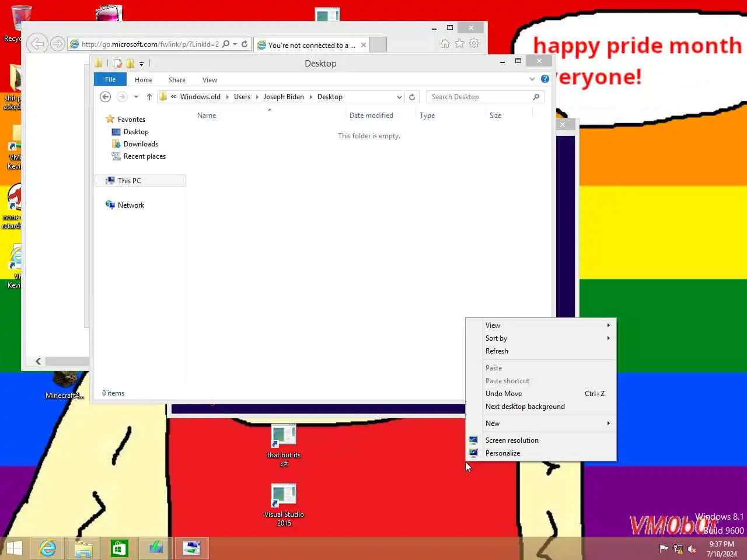Image resolution: width=747 pixels, height=560 pixels.
Task: Click the network tray icon
Action: point(678,548)
